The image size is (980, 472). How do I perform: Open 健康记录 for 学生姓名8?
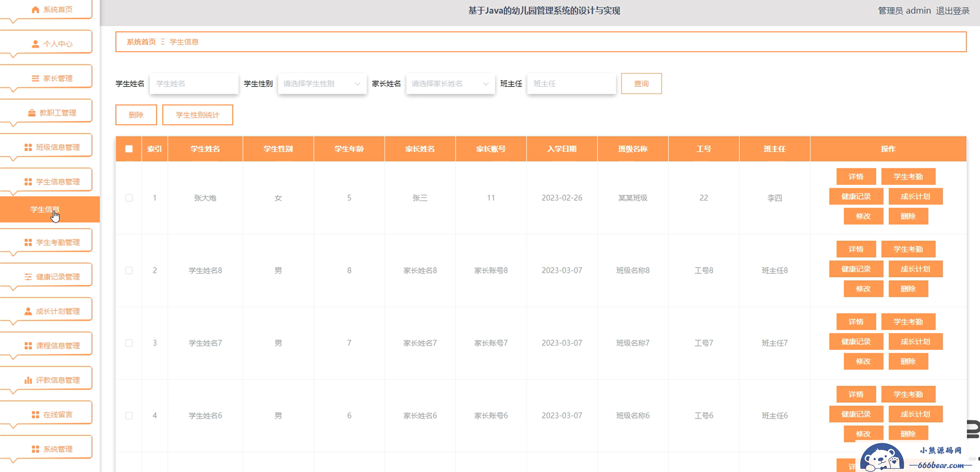(x=856, y=269)
